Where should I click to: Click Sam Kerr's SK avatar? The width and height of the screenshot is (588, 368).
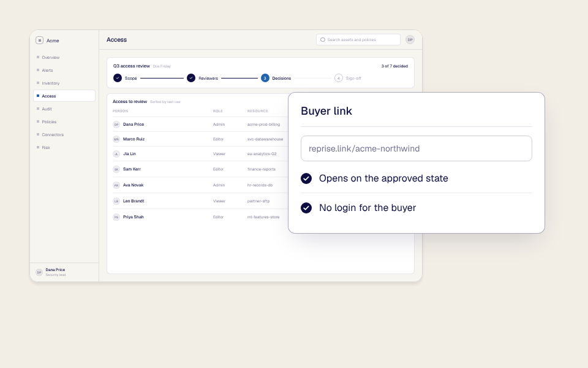116,169
